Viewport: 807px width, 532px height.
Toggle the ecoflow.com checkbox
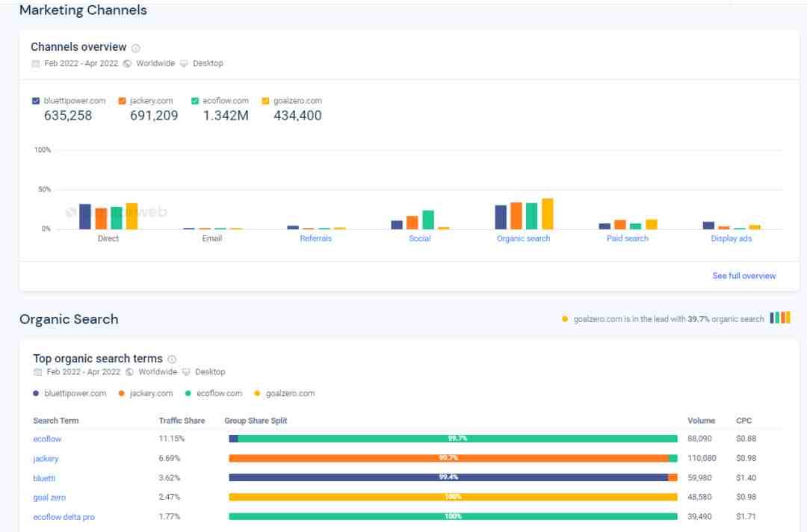[195, 101]
